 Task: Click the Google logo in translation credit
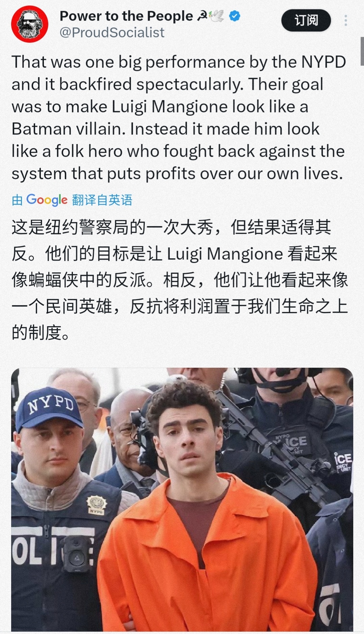point(47,200)
